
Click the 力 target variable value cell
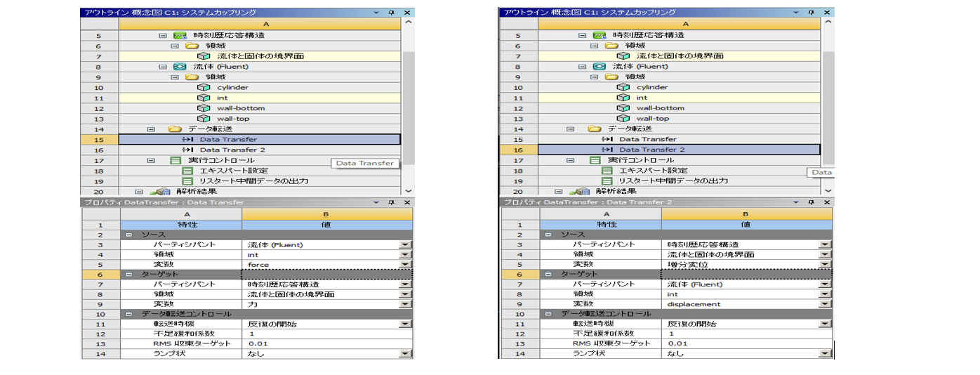pos(322,305)
